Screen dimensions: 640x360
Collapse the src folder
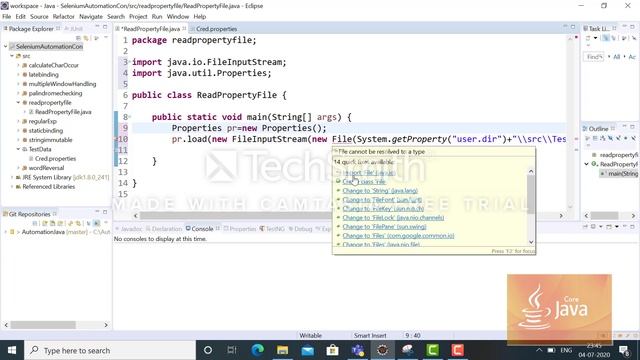(x=12, y=56)
